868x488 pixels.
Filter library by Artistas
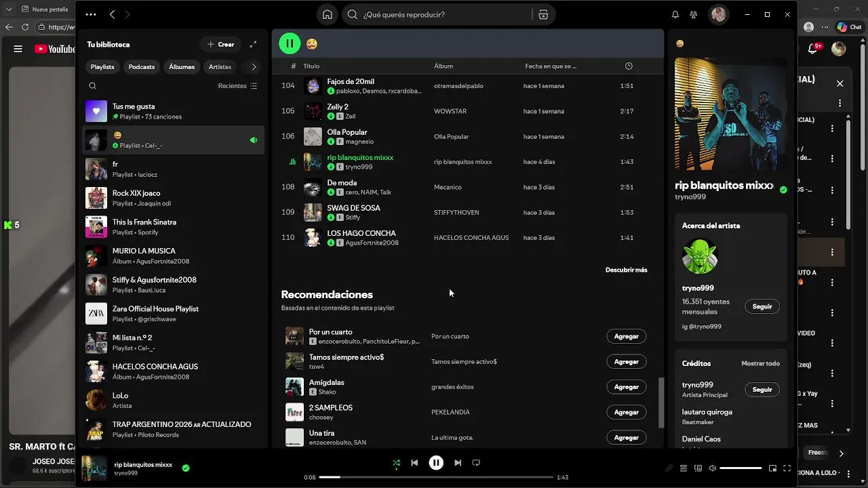click(220, 66)
